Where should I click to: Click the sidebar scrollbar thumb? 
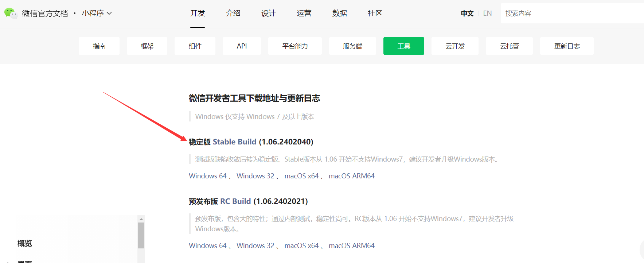tap(141, 236)
